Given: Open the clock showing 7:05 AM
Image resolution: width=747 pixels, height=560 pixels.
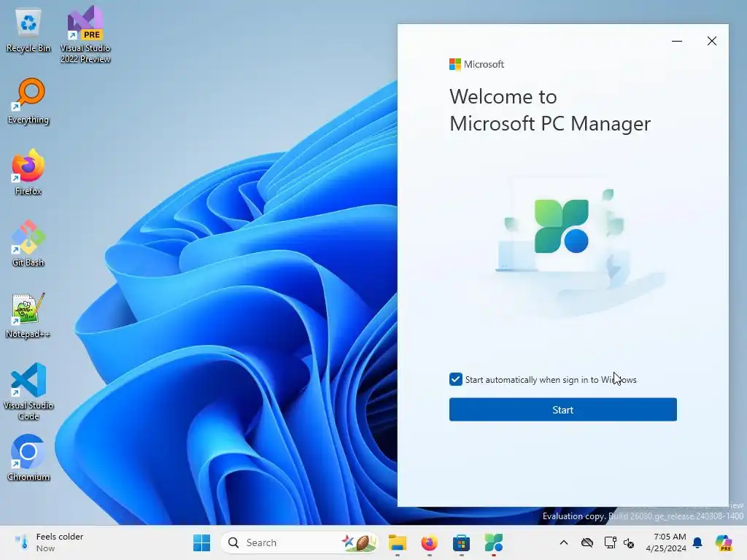Looking at the screenshot, I should click(x=666, y=542).
